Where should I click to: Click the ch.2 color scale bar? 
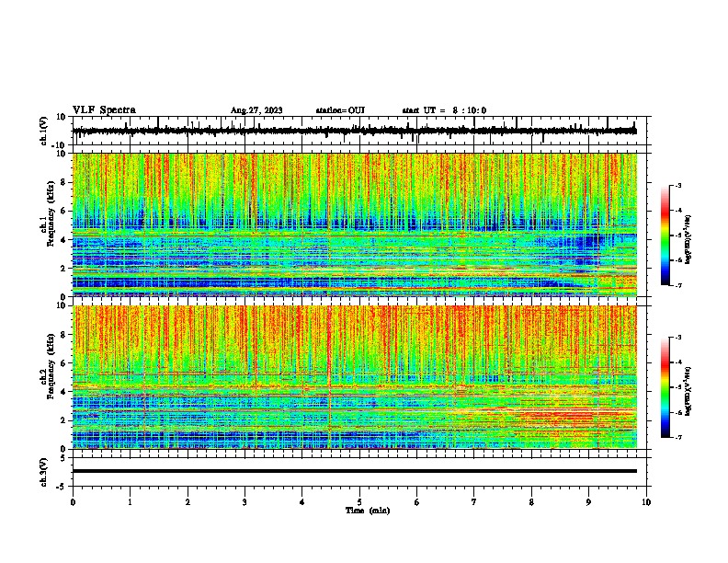pos(665,387)
